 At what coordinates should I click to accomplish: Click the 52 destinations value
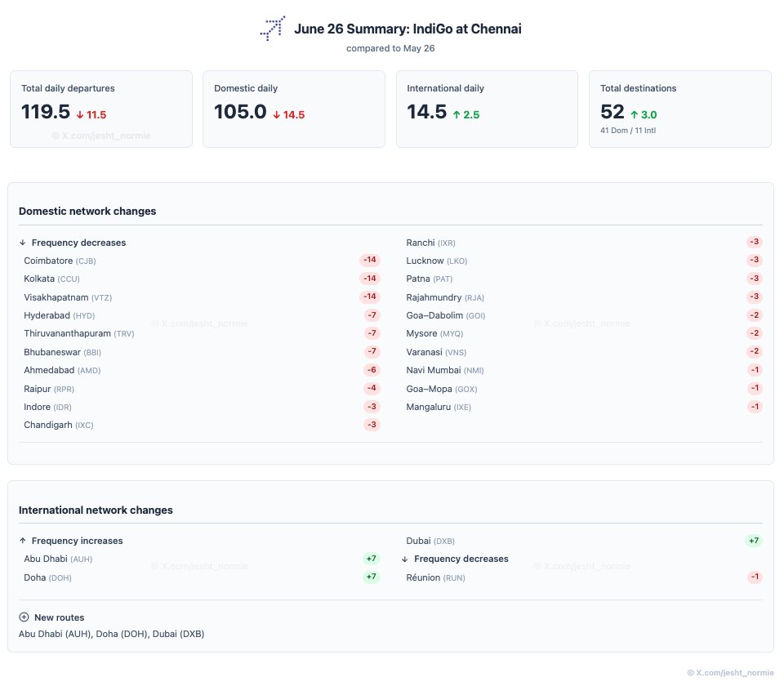612,112
